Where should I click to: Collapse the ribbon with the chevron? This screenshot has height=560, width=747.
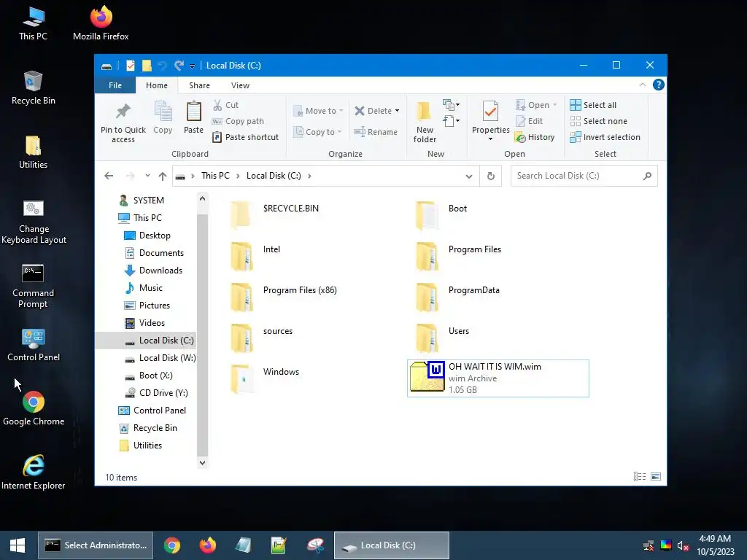(x=642, y=85)
